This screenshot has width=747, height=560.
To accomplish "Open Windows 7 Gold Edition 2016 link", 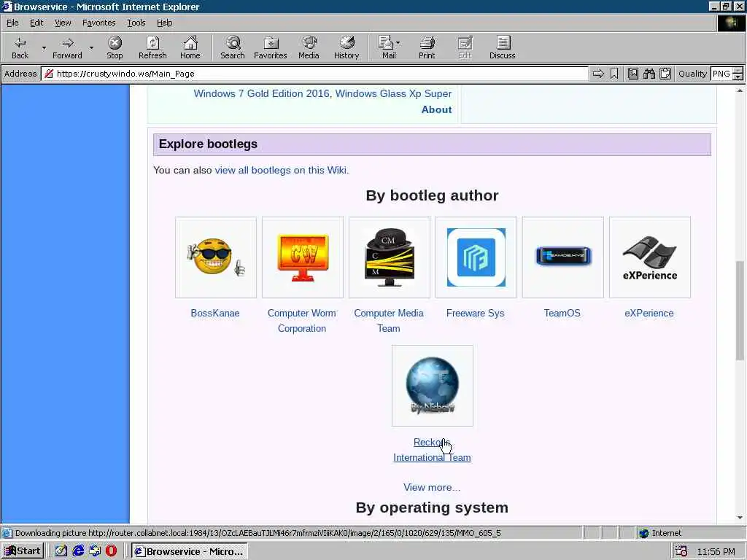I will coord(262,93).
